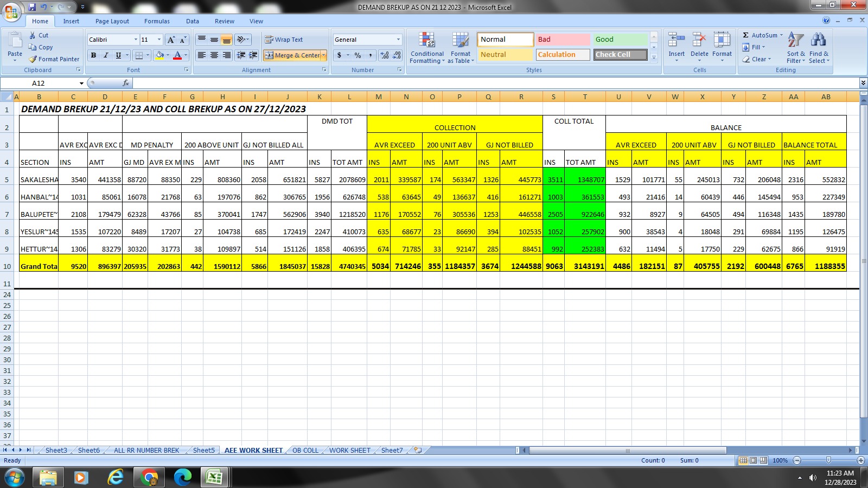This screenshot has width=868, height=488.
Task: Expand cell styles gallery More arrow
Action: [x=654, y=57]
